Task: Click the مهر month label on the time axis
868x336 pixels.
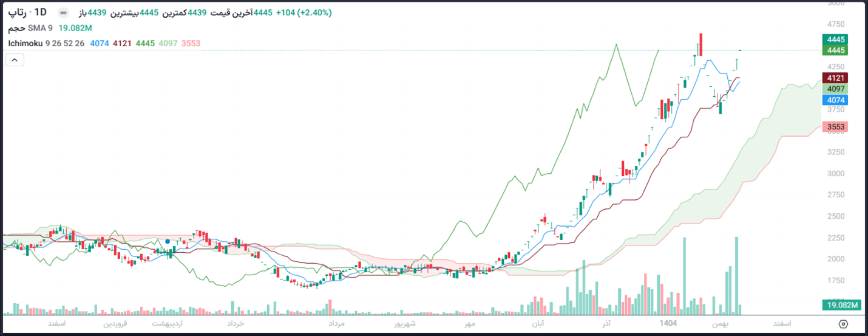Action: (x=471, y=323)
